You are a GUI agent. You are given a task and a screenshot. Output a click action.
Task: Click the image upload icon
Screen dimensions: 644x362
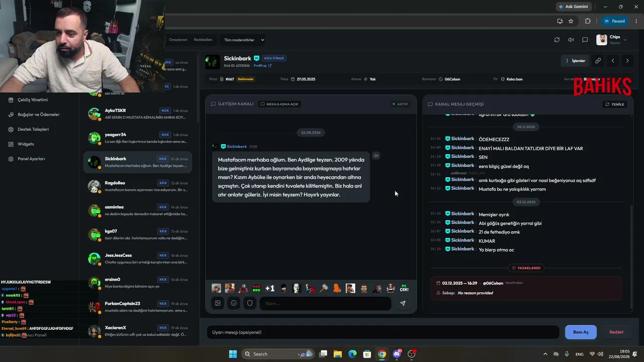pos(218,303)
